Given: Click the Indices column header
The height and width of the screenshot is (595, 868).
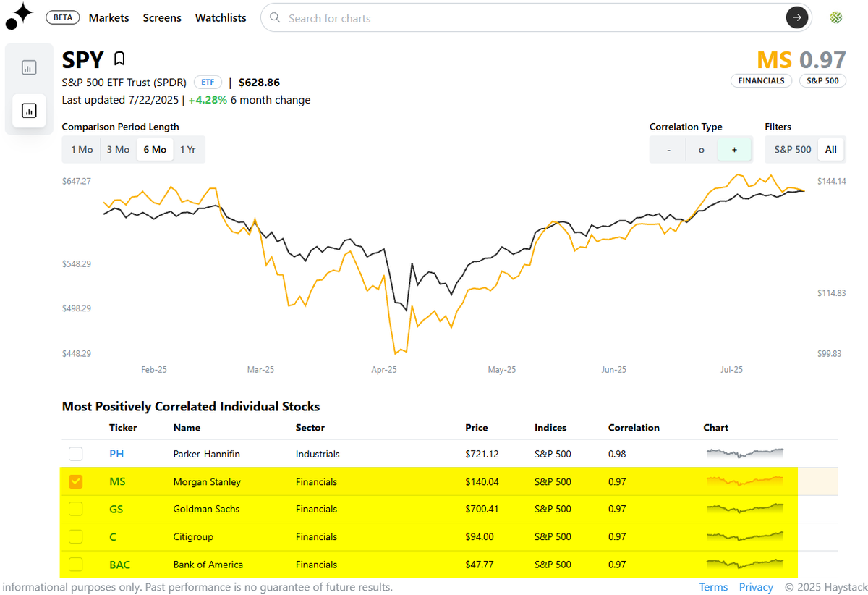Looking at the screenshot, I should click(550, 428).
